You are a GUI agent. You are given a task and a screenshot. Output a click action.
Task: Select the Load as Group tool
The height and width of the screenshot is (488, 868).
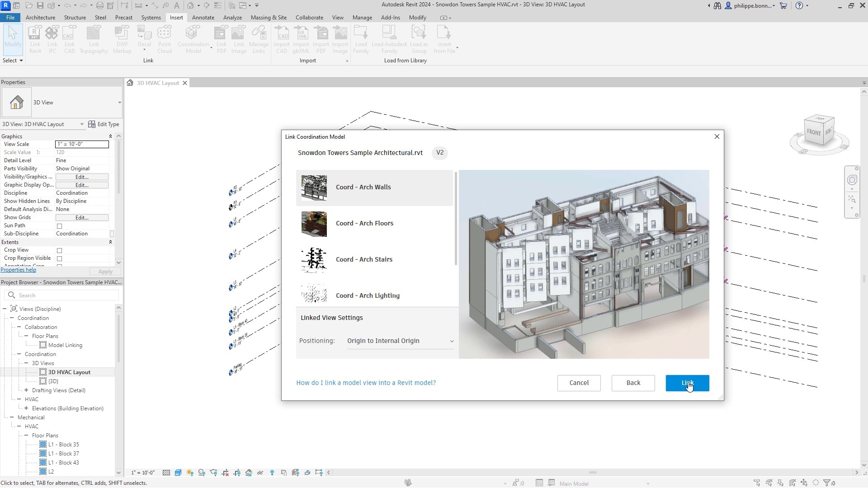coord(419,39)
